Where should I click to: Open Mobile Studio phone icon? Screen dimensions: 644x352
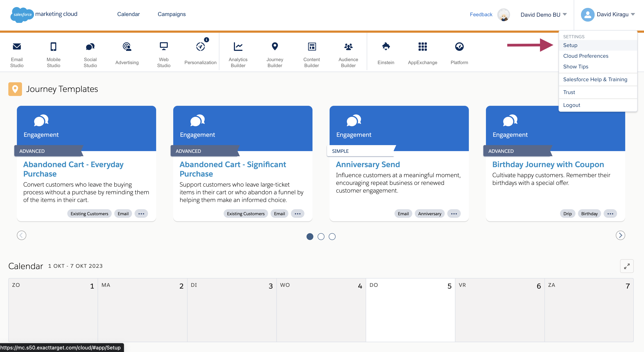pos(53,47)
